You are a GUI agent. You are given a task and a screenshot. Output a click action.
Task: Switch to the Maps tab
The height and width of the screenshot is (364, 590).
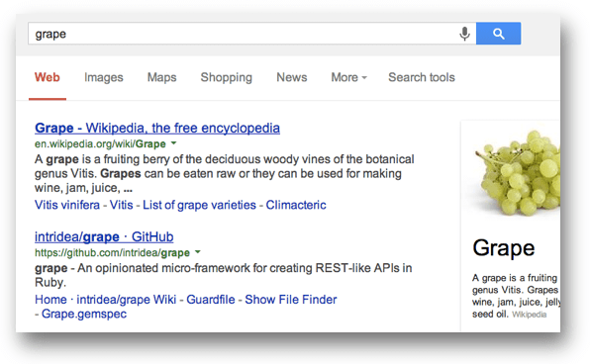(x=161, y=77)
